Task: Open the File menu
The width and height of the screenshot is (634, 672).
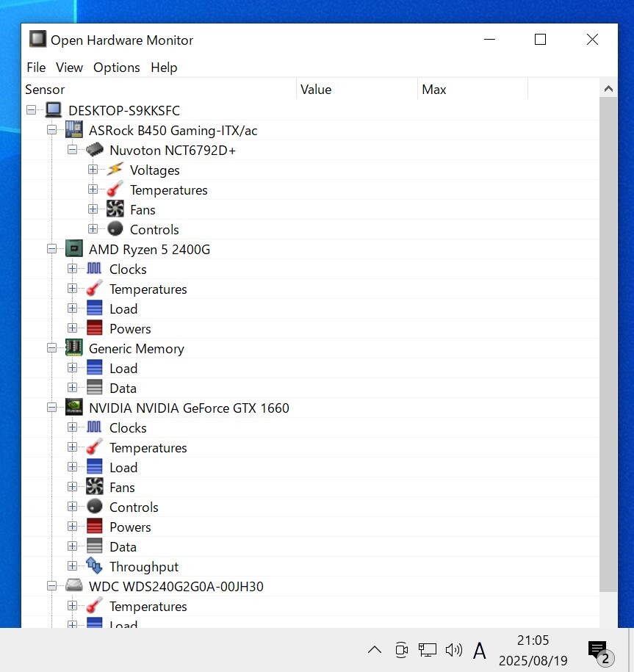Action: coord(36,68)
